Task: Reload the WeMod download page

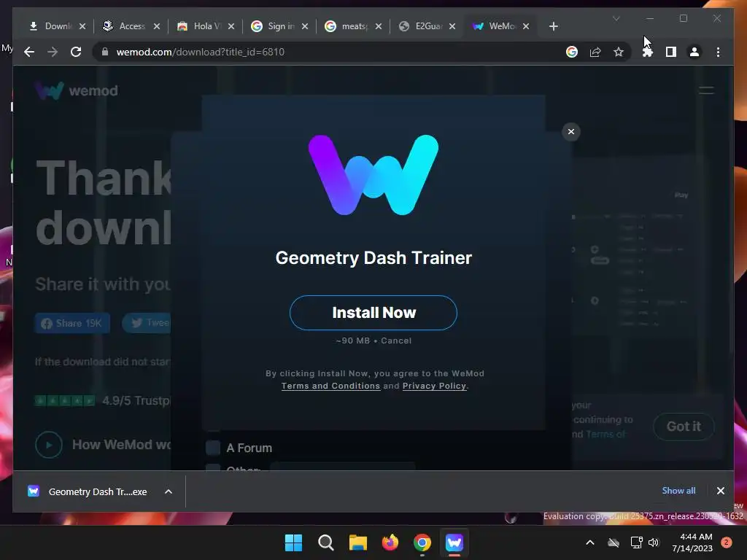Action: coord(76,52)
